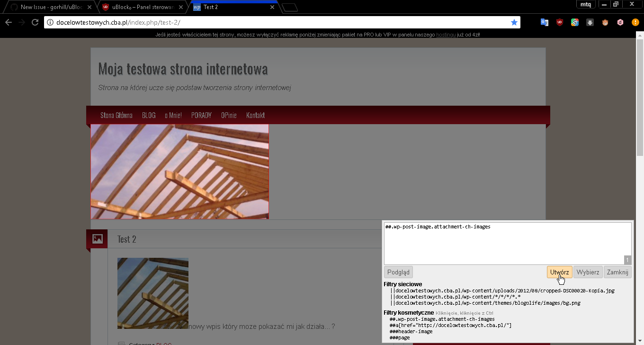Open a new tab

(x=290, y=7)
